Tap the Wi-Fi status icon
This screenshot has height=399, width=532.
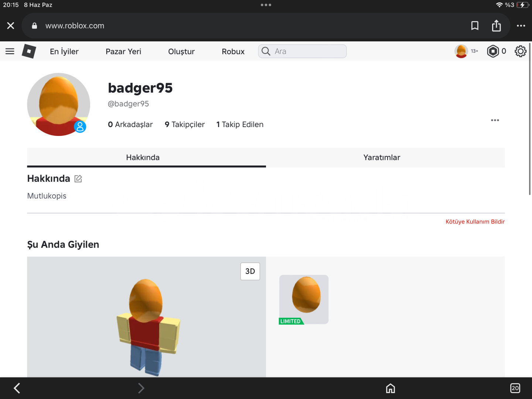[499, 5]
